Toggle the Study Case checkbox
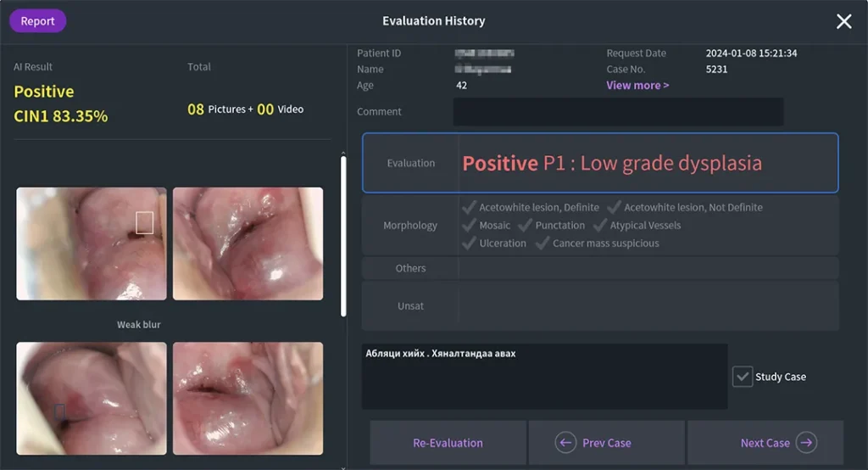This screenshot has width=868, height=470. pyautogui.click(x=743, y=377)
